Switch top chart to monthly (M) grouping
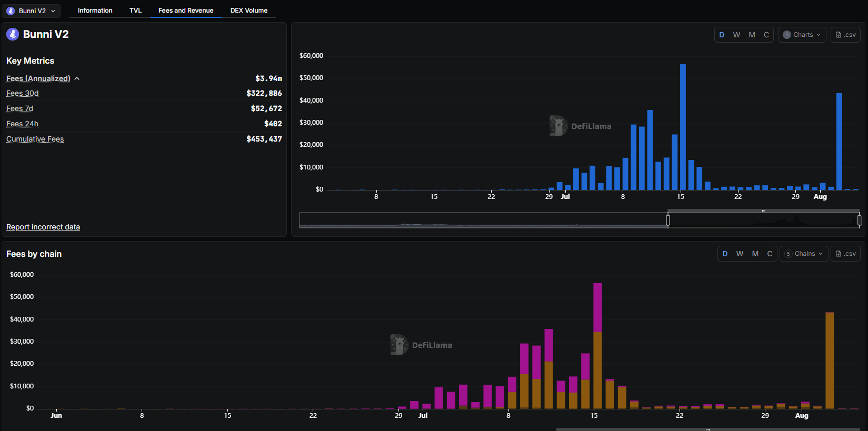Screen dimensions: 868x431 click(752, 35)
